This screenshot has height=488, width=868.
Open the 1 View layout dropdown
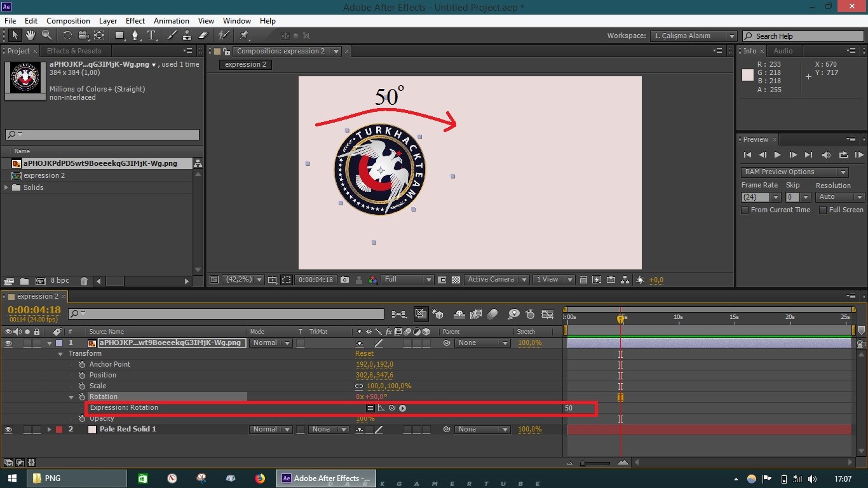[x=553, y=280]
